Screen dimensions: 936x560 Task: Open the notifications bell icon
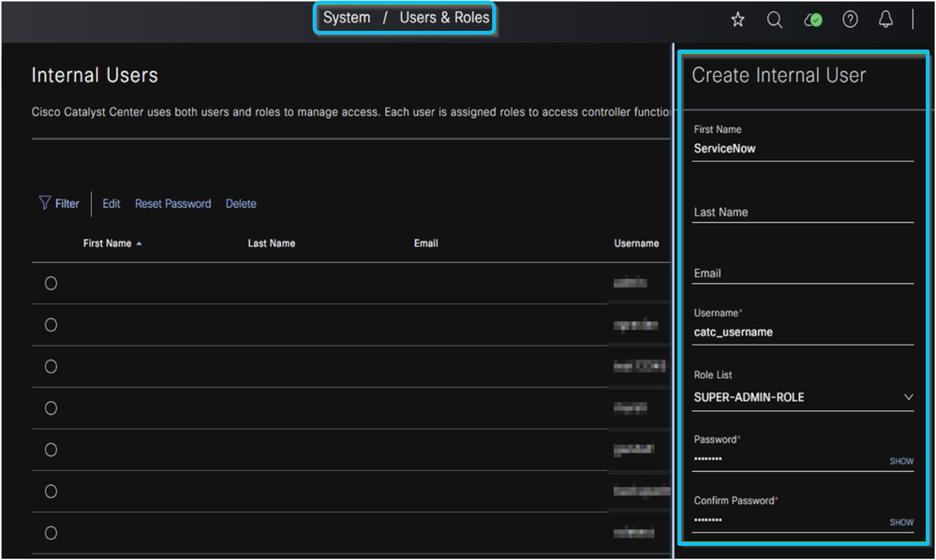885,20
